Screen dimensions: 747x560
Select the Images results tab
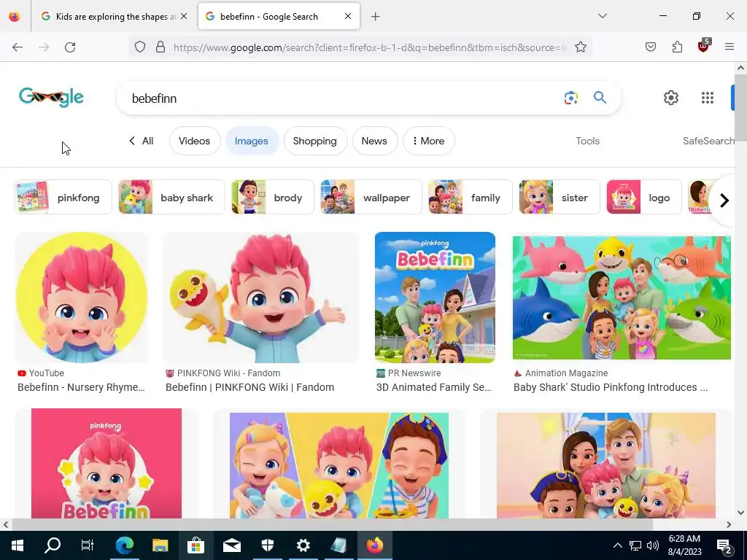pyautogui.click(x=252, y=141)
